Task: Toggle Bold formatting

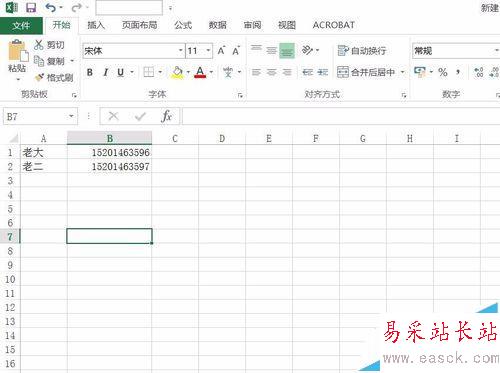Action: tap(90, 72)
